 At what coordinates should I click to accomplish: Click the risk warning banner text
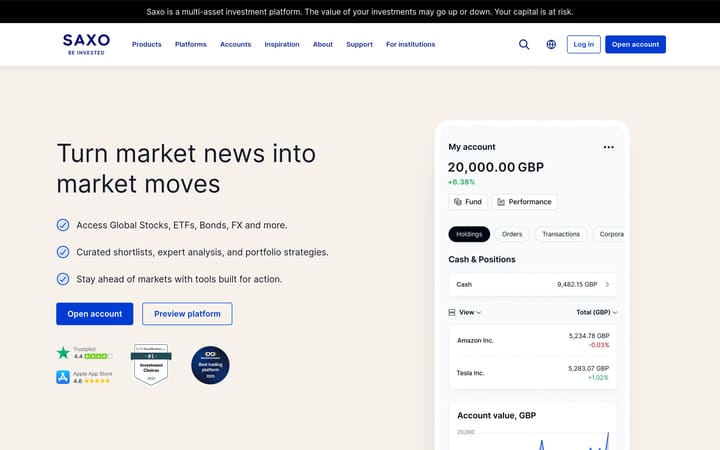pos(360,11)
